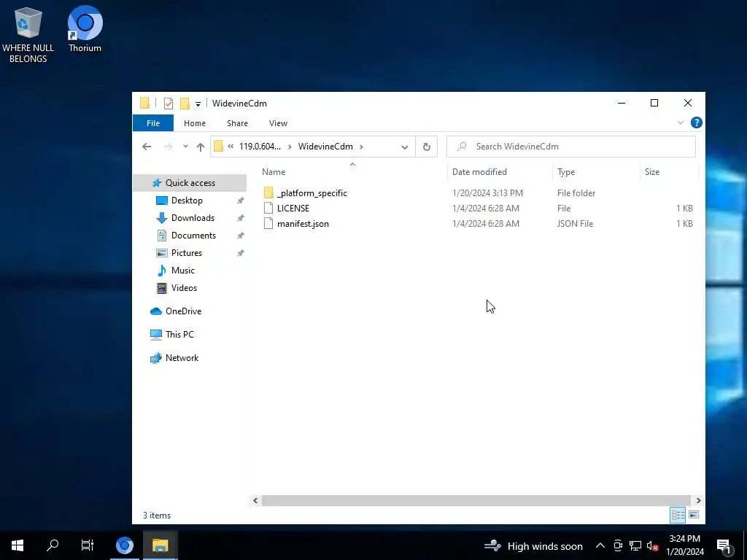This screenshot has height=560, width=747.
Task: Go up one folder level
Action: 200,147
